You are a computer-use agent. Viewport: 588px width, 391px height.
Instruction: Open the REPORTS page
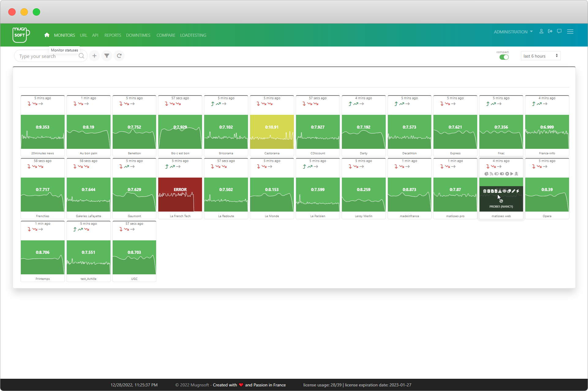coord(113,35)
